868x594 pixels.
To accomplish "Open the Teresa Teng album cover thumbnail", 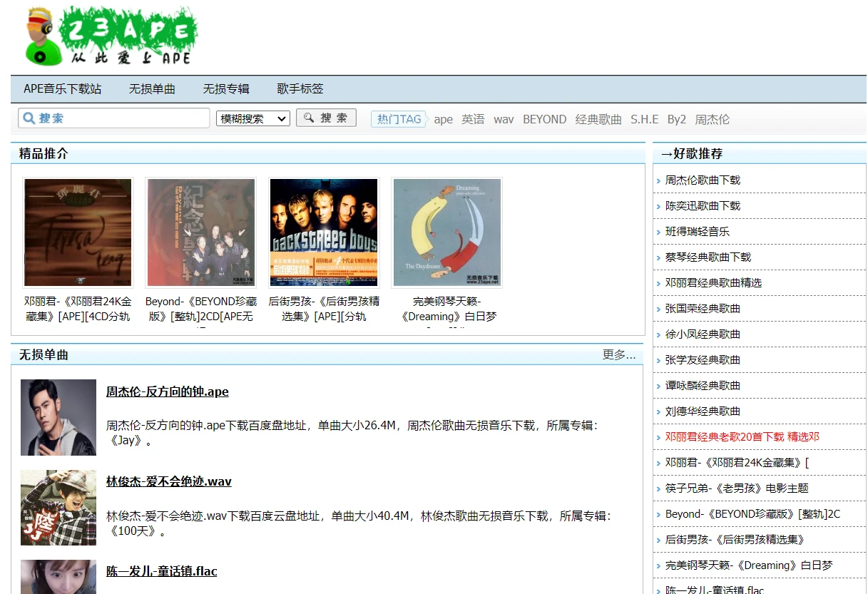I will tap(78, 232).
